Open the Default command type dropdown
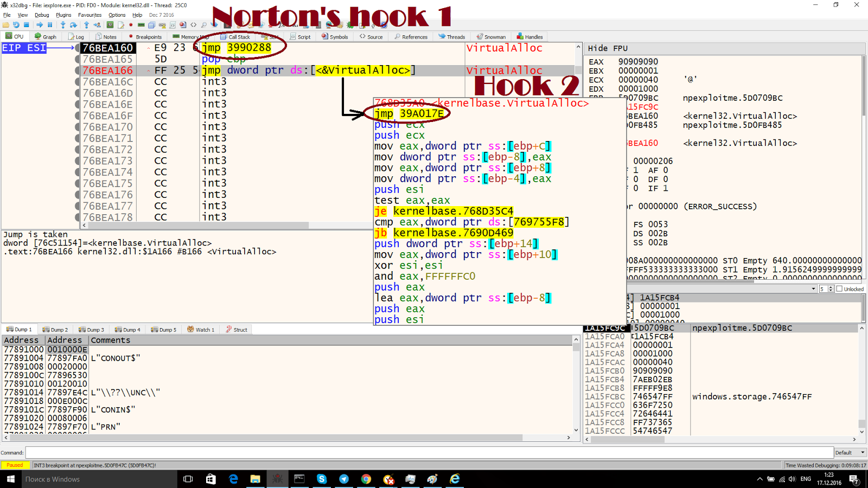 pos(850,452)
